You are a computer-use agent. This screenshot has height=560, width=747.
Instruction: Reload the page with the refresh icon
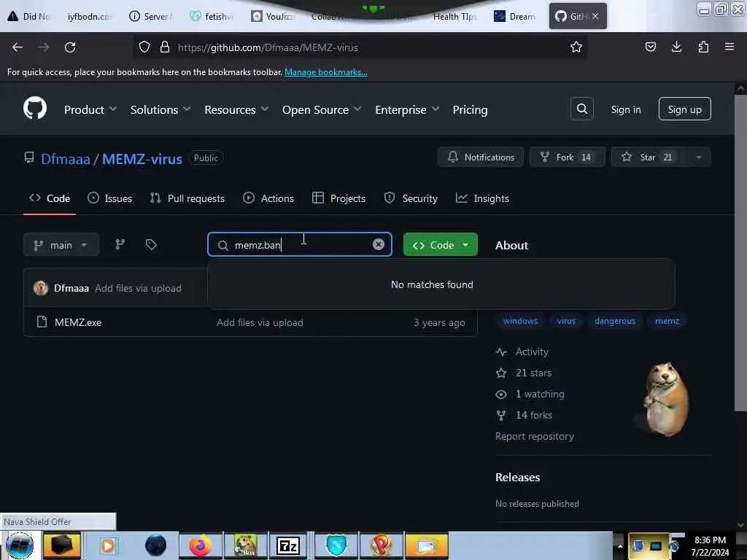[70, 47]
